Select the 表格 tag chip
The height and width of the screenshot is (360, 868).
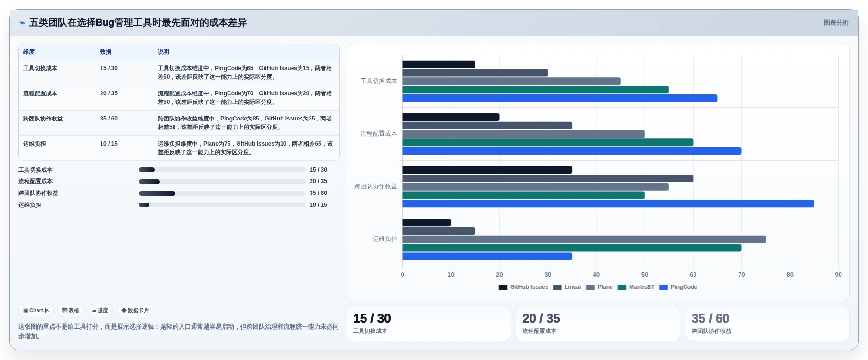pyautogui.click(x=71, y=311)
